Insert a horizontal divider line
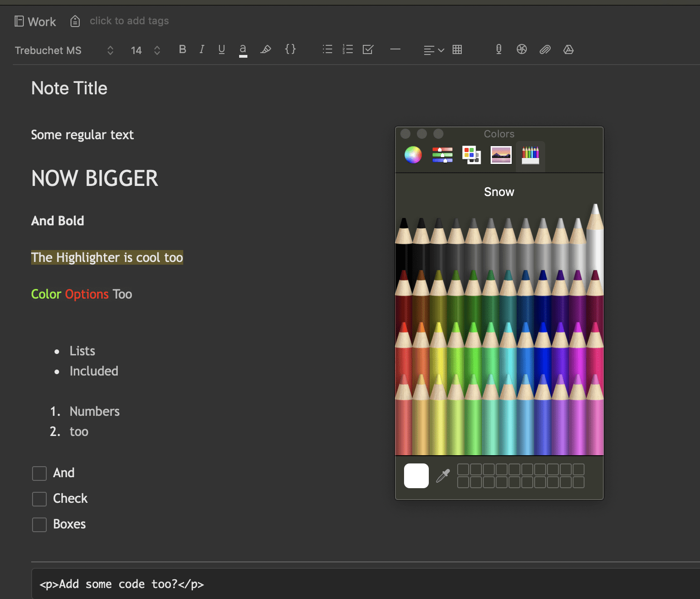This screenshot has width=700, height=599. [395, 49]
